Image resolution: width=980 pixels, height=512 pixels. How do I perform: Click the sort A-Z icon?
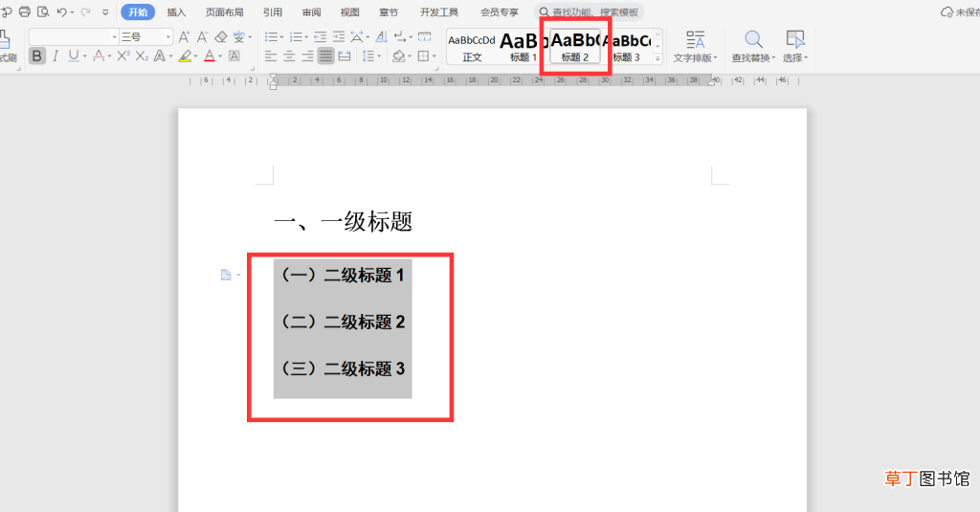point(381,37)
